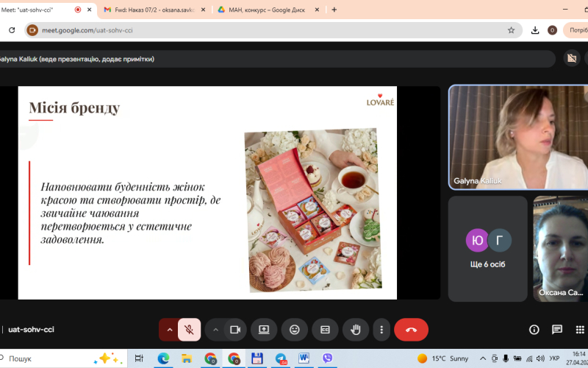Screen dimensions: 588x368
Task: Click the camera site permission icon in address bar
Action: coord(32,30)
